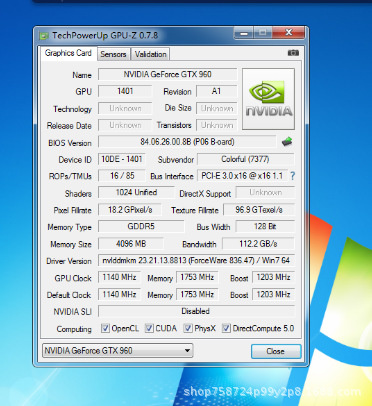Image resolution: width=372 pixels, height=406 pixels.
Task: Click the Driver Version label
Action: [x=69, y=261]
